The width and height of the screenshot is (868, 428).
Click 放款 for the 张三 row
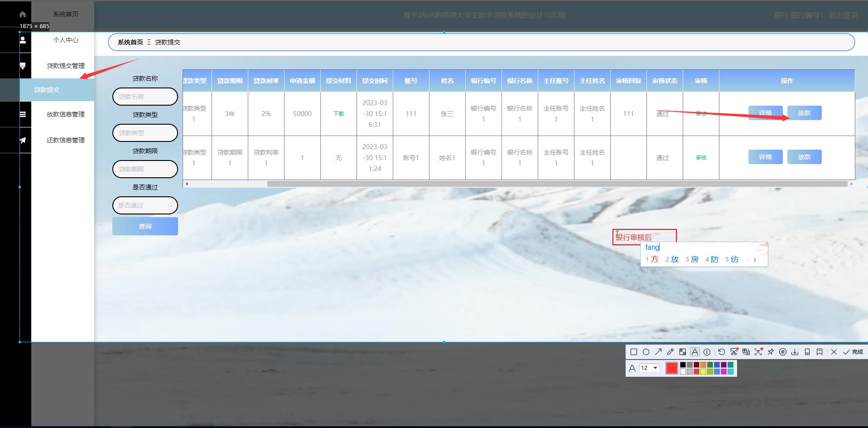[x=804, y=113]
